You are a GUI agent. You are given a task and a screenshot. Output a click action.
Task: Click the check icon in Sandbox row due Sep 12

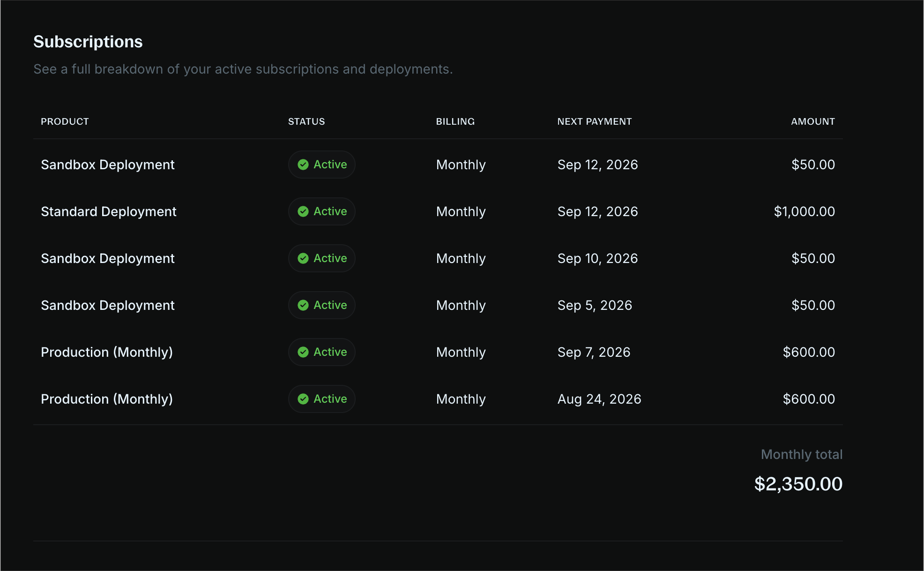click(303, 165)
